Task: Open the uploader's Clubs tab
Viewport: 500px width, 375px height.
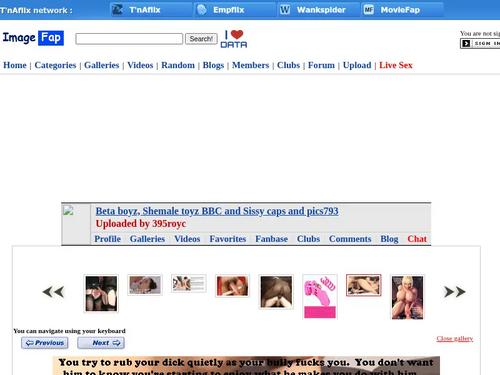Action: pos(308,239)
